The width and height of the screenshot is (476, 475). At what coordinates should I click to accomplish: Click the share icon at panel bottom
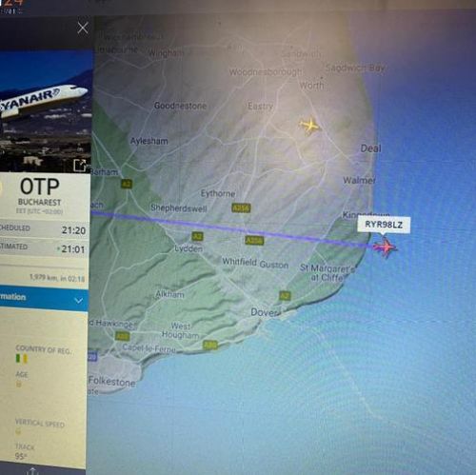tap(32, 471)
